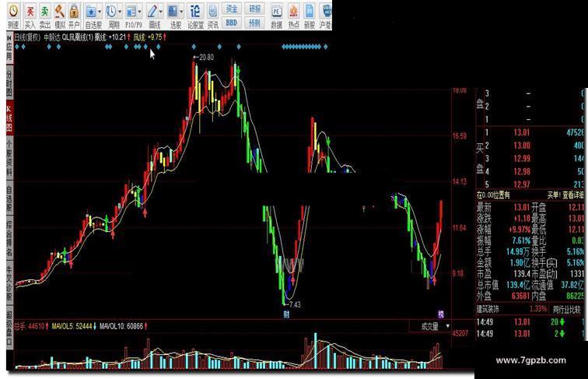Switch to the 超级盘口 sidebar tab

click(10, 328)
